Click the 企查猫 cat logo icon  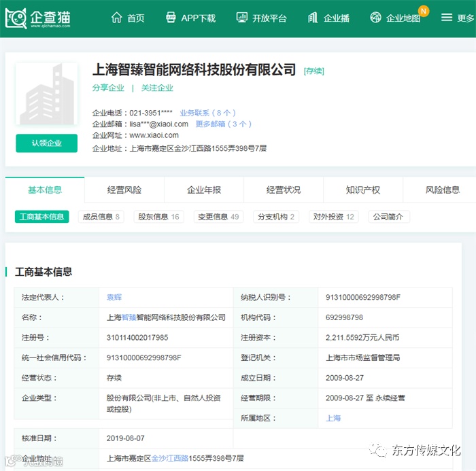pos(16,18)
